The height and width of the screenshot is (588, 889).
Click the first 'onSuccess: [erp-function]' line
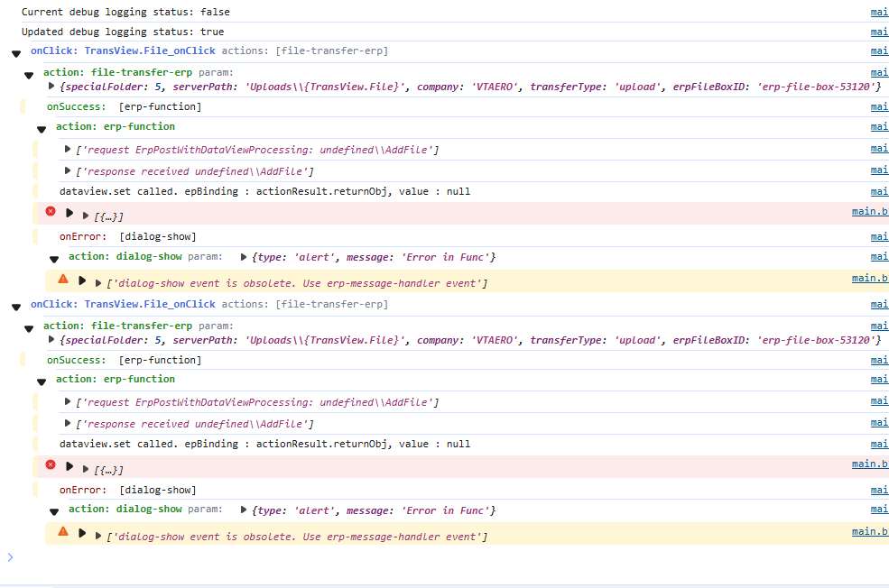[125, 106]
